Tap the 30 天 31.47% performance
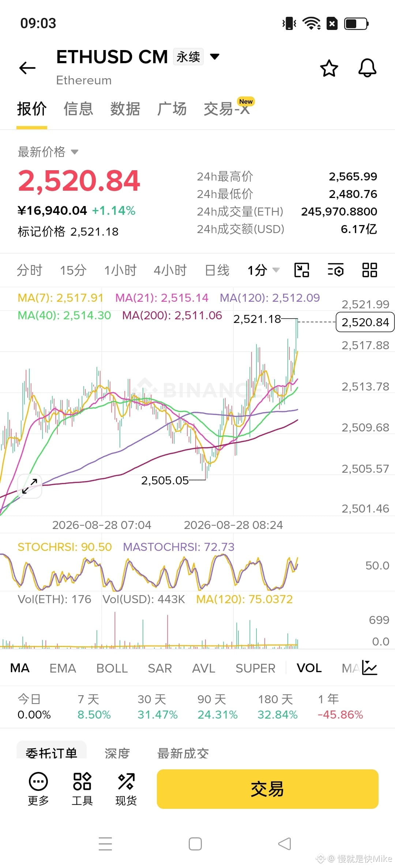The image size is (395, 868). pyautogui.click(x=158, y=707)
